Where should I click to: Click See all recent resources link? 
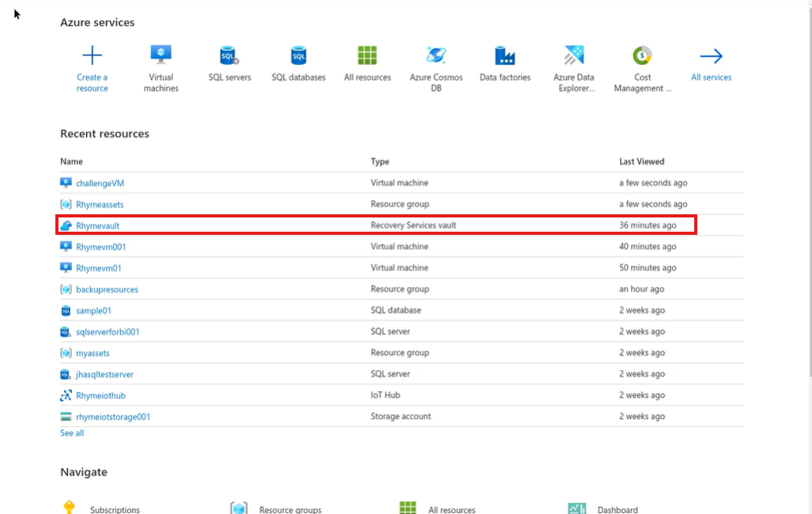(72, 433)
